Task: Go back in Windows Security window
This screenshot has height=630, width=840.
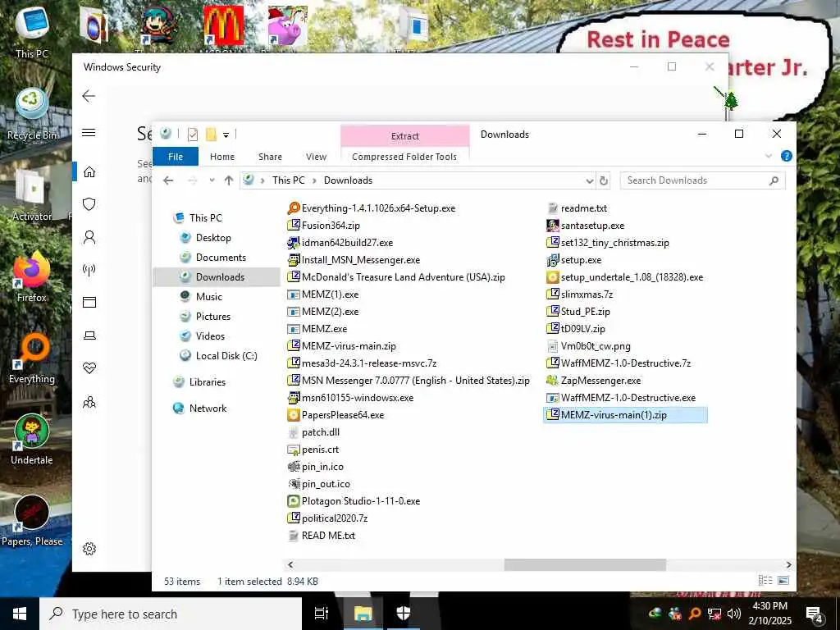Action: pos(89,96)
